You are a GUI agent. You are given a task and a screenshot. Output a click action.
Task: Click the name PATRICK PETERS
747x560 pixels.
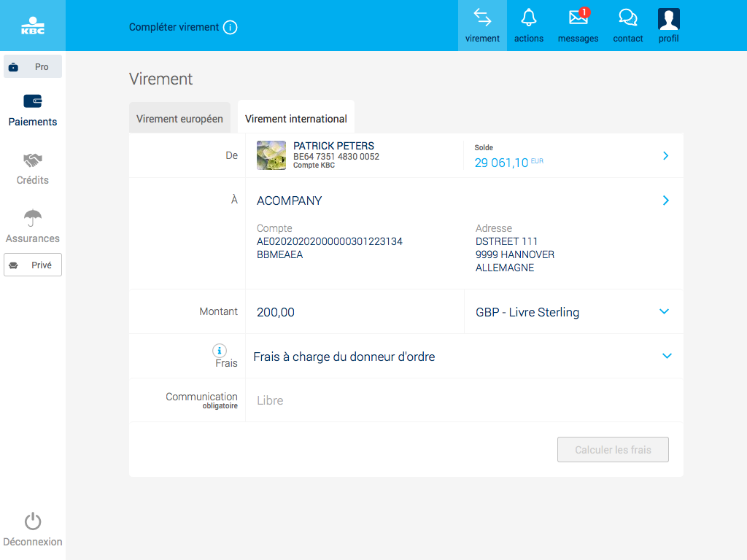[x=333, y=146]
